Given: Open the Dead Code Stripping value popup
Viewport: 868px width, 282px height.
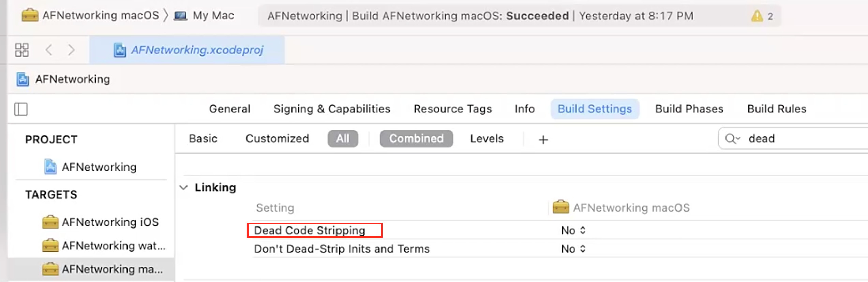Looking at the screenshot, I should [573, 231].
